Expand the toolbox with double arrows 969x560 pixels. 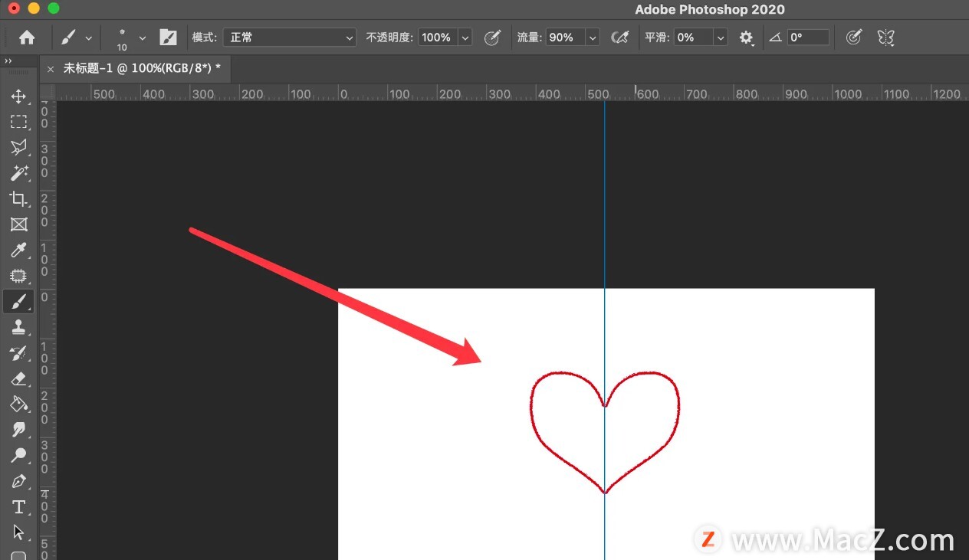(8, 61)
